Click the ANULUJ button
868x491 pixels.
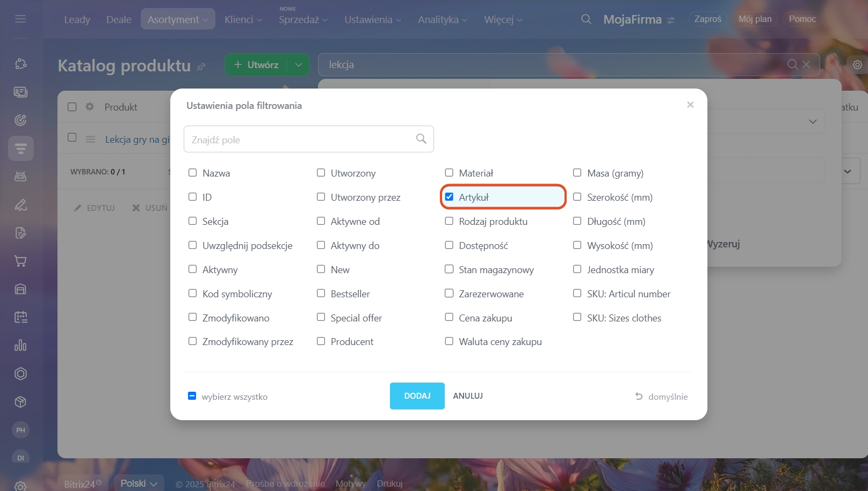pos(468,396)
